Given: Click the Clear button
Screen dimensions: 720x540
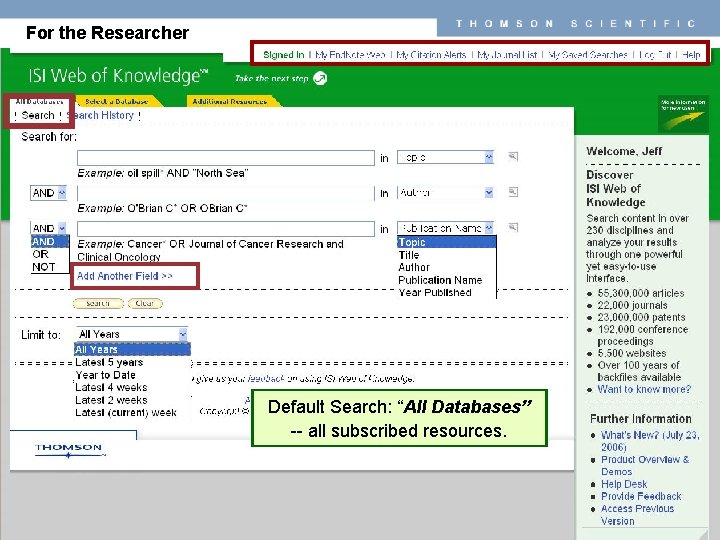Looking at the screenshot, I should [x=145, y=303].
